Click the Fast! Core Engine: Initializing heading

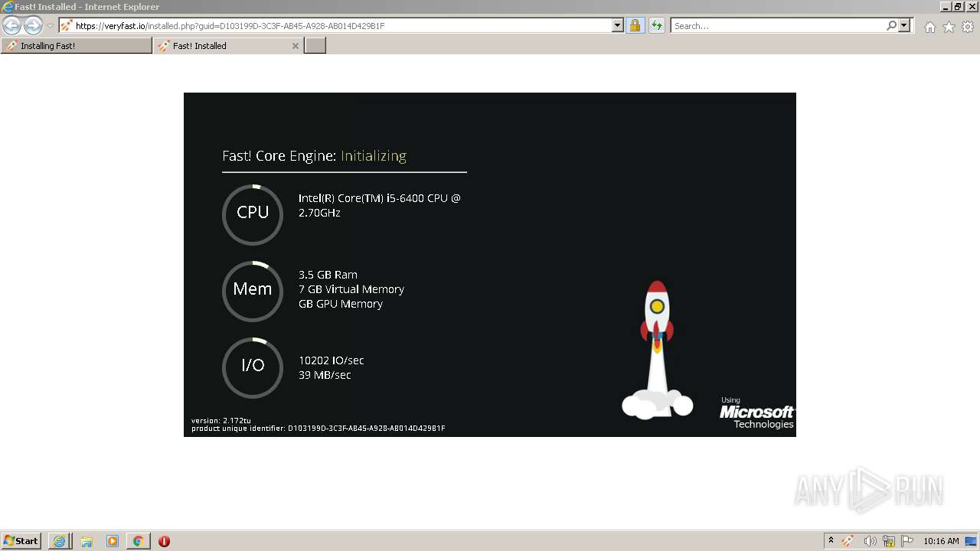(x=314, y=156)
